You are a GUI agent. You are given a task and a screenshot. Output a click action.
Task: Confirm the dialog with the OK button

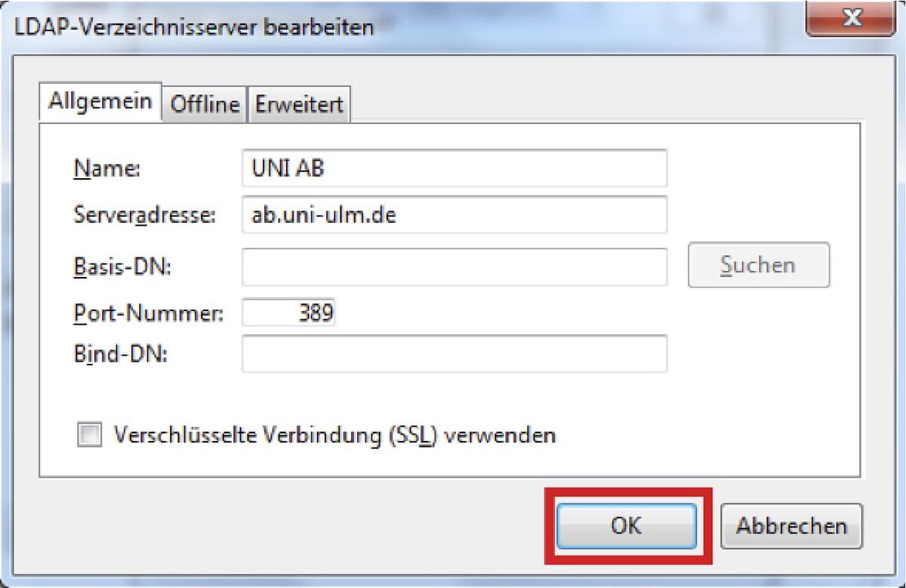(627, 525)
